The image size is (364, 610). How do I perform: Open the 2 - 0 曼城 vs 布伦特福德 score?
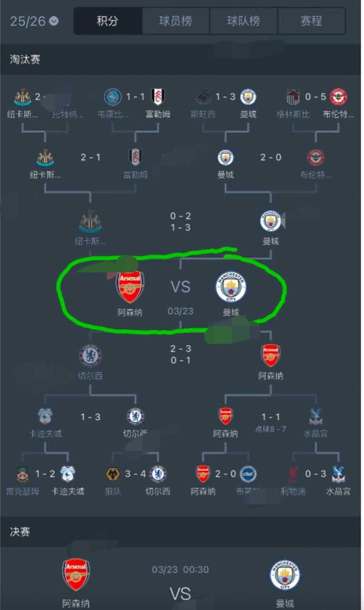click(271, 157)
